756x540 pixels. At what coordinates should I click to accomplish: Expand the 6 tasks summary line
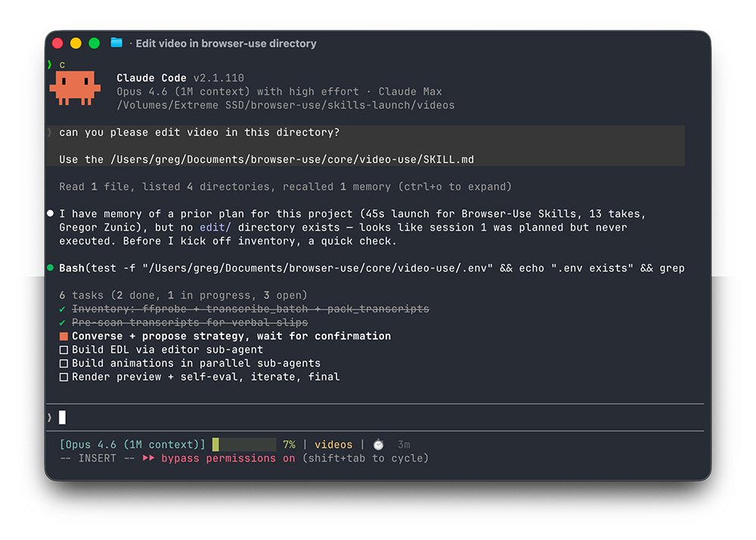coord(183,295)
